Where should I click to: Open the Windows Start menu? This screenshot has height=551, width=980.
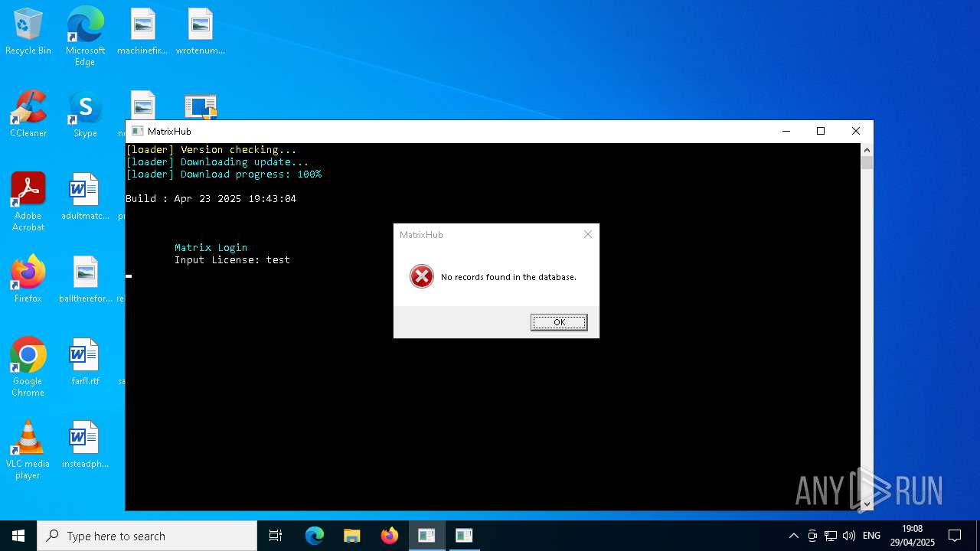[18, 536]
